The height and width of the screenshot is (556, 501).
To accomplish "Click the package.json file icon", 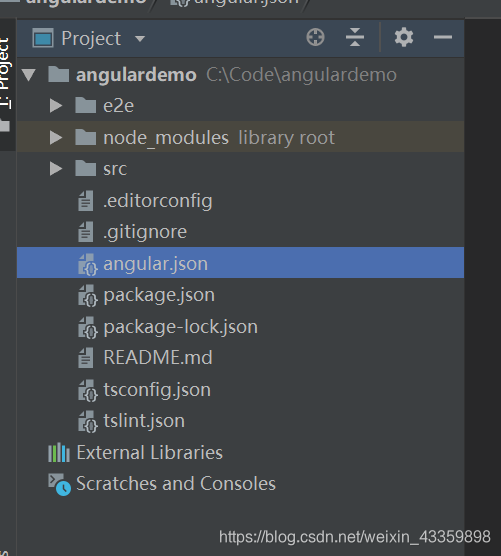I will click(88, 296).
